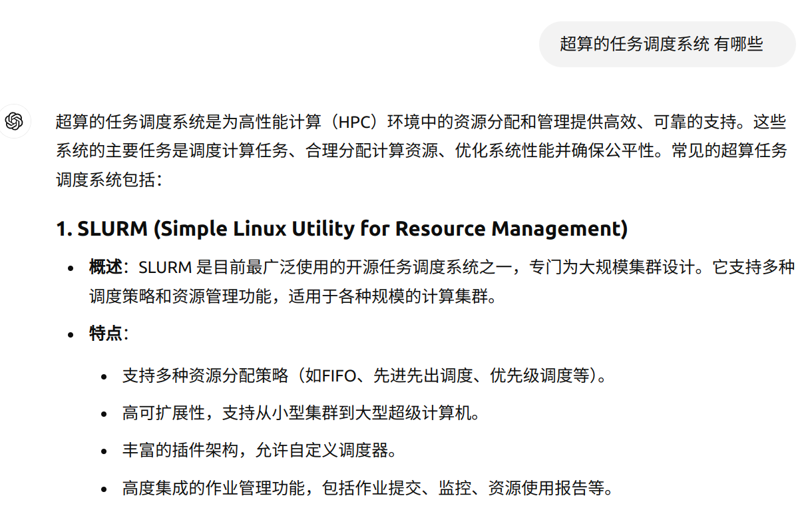Click the bullet dot before 概述
The width and height of the screenshot is (812, 512).
pyautogui.click(x=71, y=268)
